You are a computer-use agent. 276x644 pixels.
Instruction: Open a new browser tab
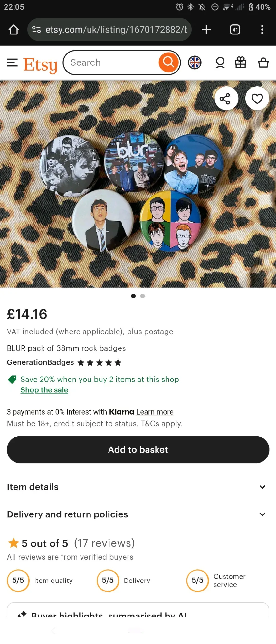pyautogui.click(x=206, y=30)
